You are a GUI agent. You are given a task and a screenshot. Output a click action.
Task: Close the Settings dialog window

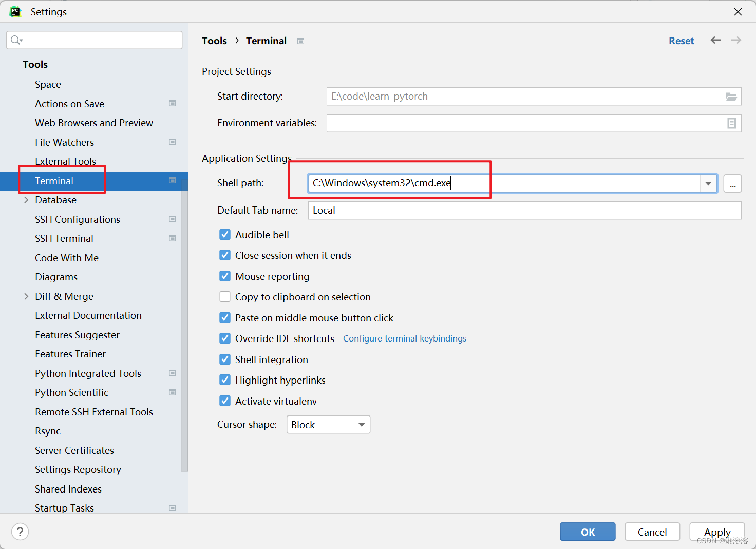738,11
